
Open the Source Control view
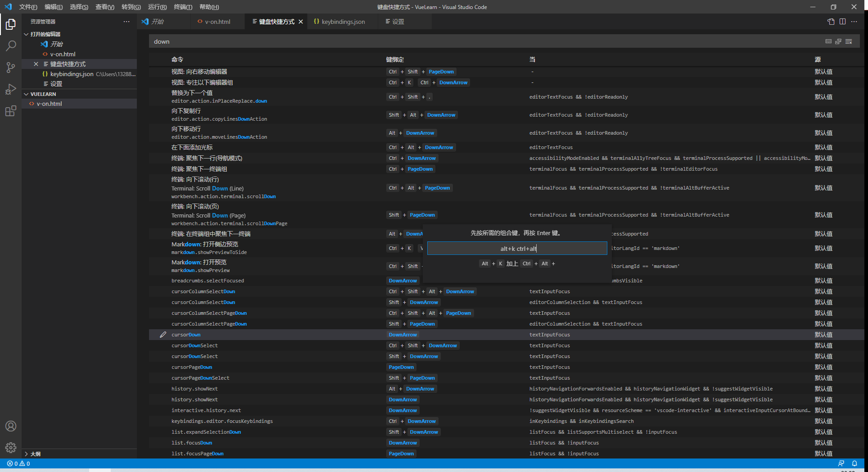tap(11, 67)
